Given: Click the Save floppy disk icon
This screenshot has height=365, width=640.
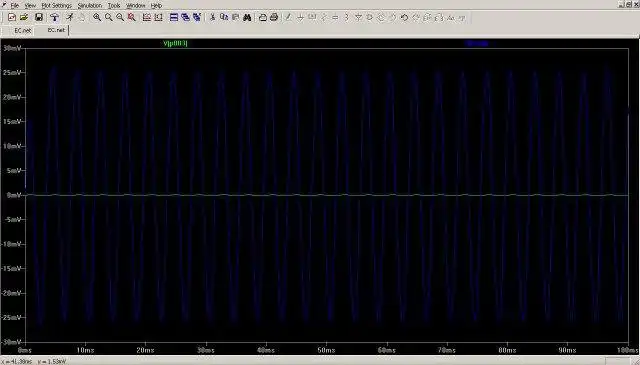Looking at the screenshot, I should pos(39,18).
